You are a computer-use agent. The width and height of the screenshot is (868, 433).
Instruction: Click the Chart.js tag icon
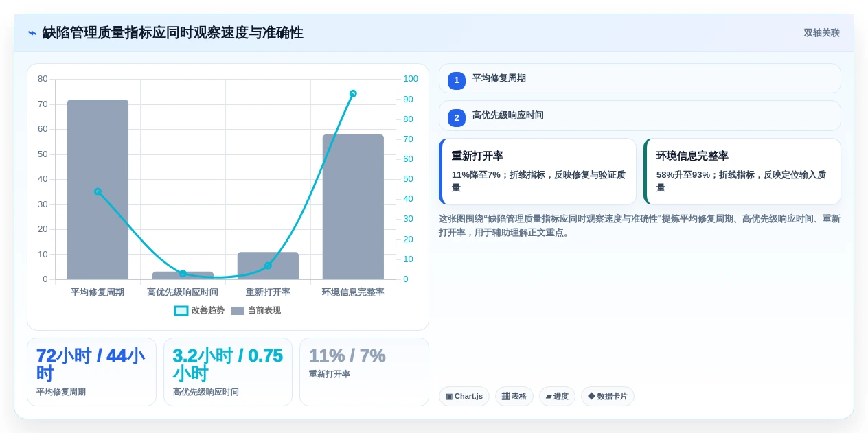coord(449,397)
